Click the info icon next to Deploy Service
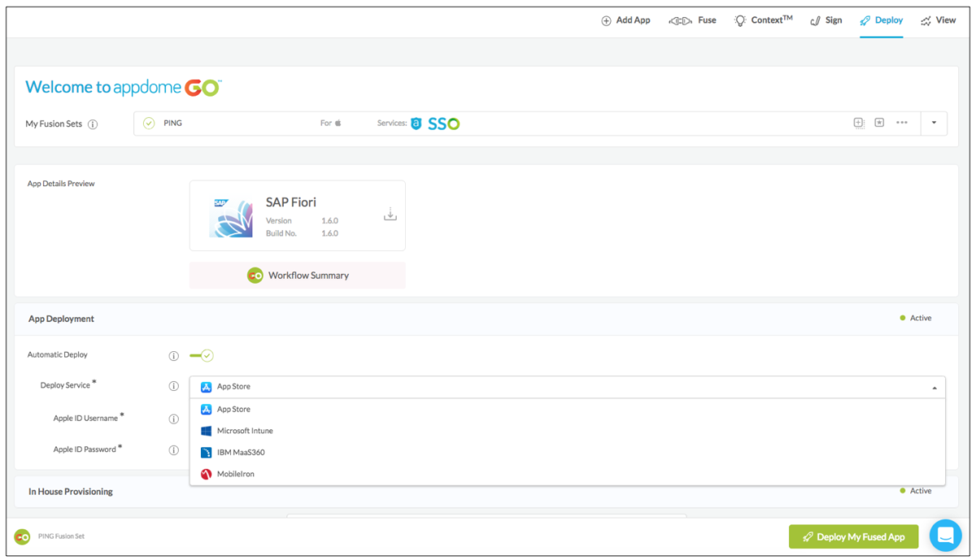976x560 pixels. (x=173, y=386)
